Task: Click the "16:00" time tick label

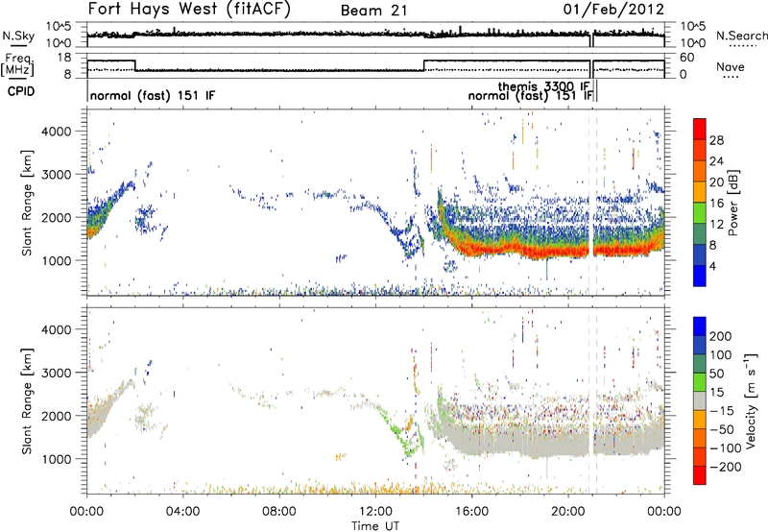Action: pyautogui.click(x=471, y=512)
